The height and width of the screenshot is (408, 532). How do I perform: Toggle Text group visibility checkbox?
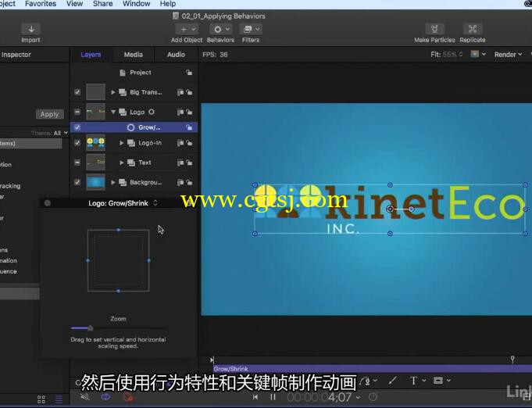[x=77, y=163]
